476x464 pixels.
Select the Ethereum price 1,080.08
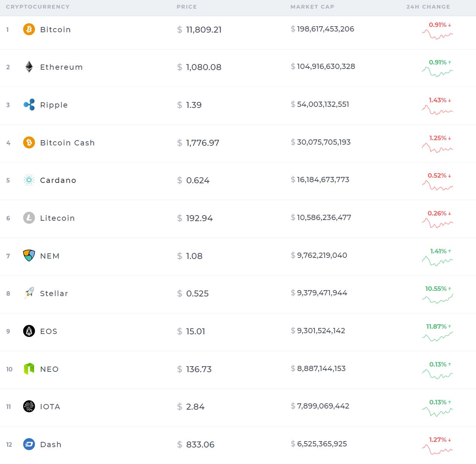click(x=204, y=67)
